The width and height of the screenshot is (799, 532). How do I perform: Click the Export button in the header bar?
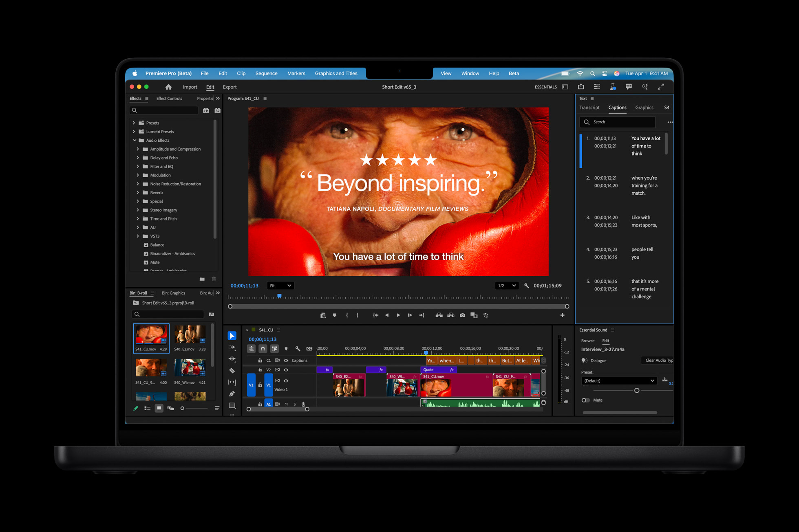tap(230, 87)
